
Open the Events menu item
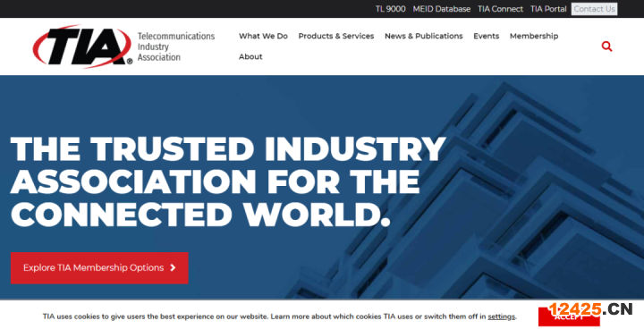point(487,36)
